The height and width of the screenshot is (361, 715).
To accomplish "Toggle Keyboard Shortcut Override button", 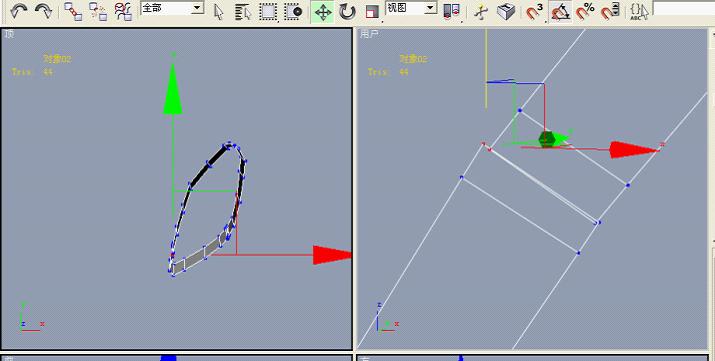I will pyautogui.click(x=506, y=12).
